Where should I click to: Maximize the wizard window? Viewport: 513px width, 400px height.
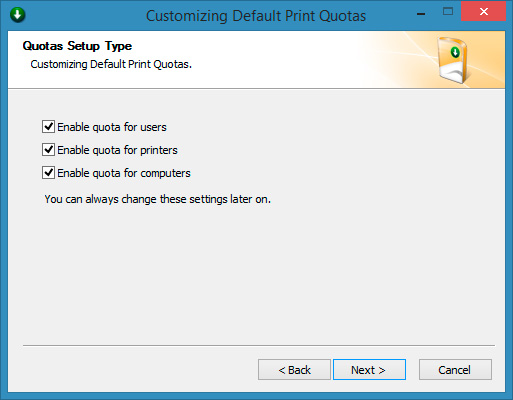(448, 12)
